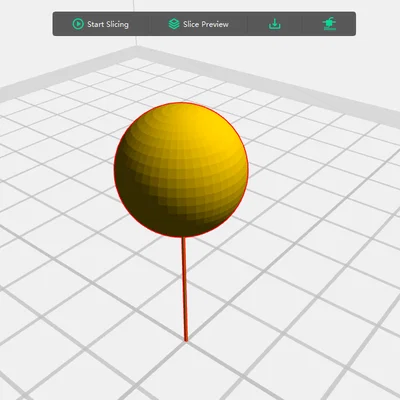Screen dimensions: 400x400
Task: Select the yellow sphere model
Action: pos(181,170)
